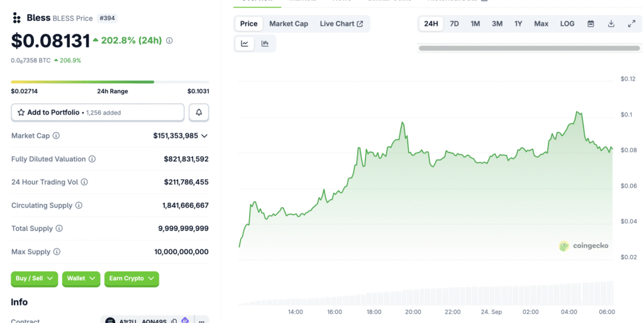Click the $151,353,985 market cap value
Screen dimensions: 644x323
tap(176, 135)
